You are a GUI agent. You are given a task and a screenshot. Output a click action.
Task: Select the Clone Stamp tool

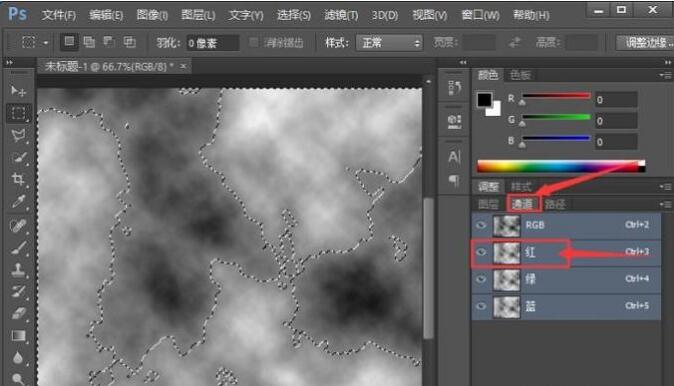point(18,270)
